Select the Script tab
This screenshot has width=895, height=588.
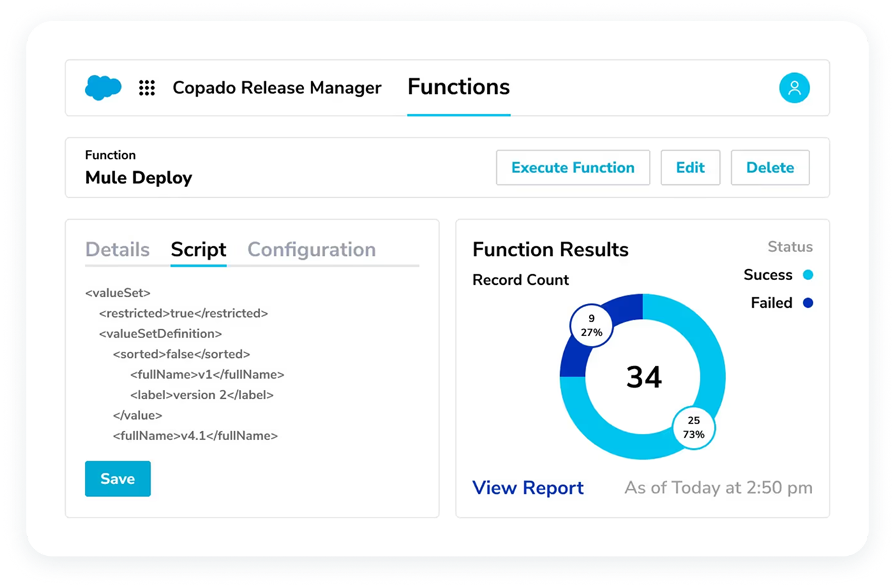[198, 250]
